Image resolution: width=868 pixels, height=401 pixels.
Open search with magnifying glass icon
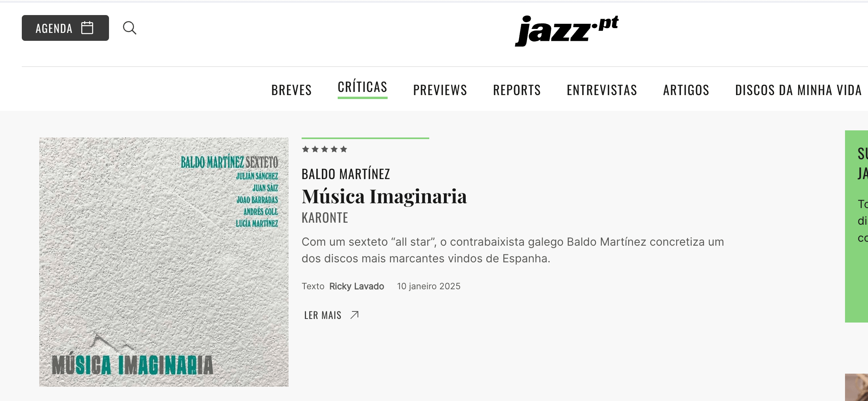point(130,28)
